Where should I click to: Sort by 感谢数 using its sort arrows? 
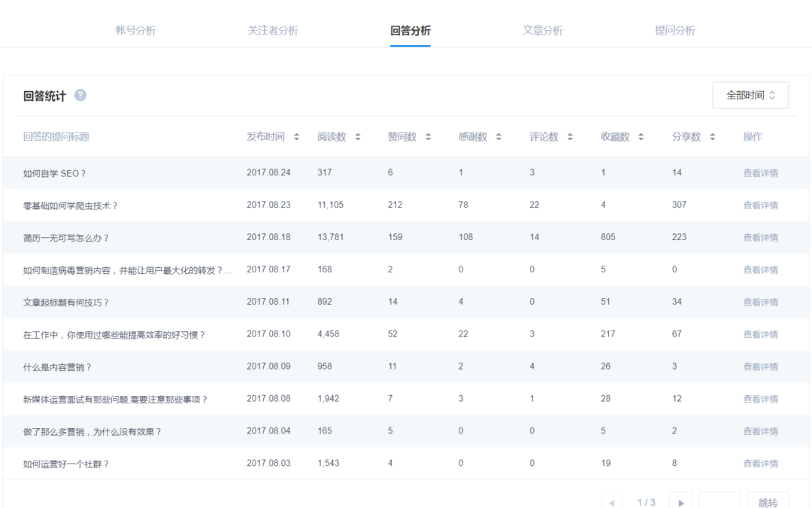point(498,137)
